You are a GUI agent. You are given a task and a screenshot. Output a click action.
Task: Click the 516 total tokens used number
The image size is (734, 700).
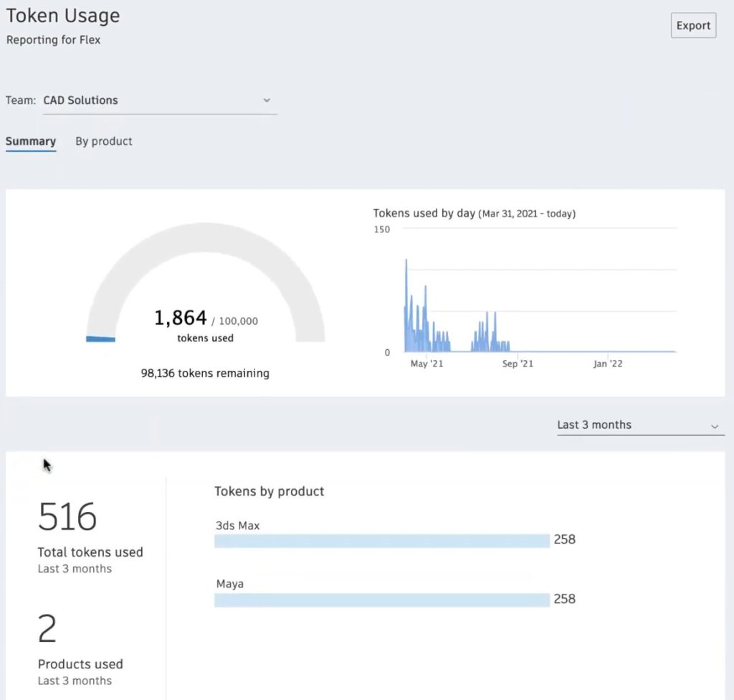click(x=67, y=516)
